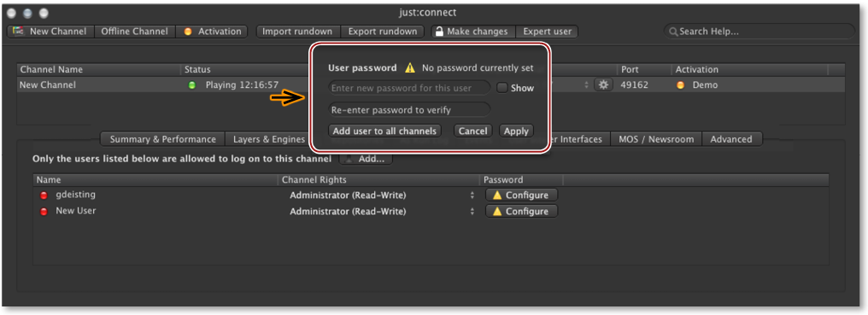Open the Summary & Performance tab
This screenshot has width=868, height=315.
pyautogui.click(x=162, y=139)
